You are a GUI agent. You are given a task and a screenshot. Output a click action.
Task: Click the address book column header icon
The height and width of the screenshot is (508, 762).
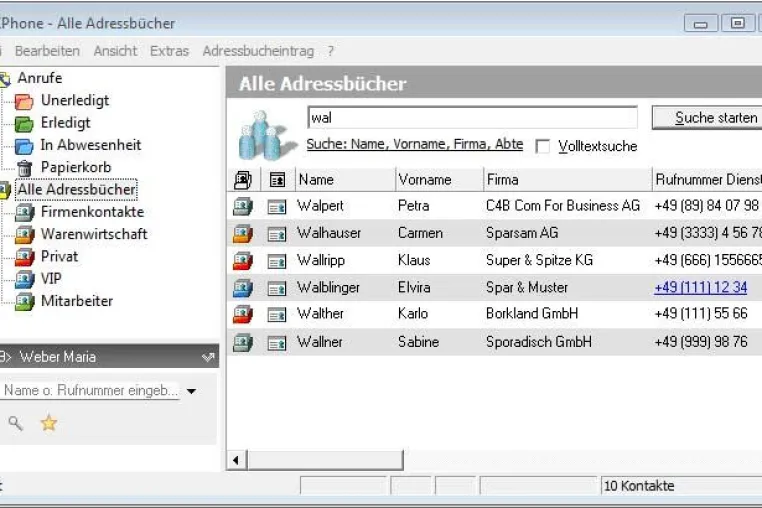point(242,180)
